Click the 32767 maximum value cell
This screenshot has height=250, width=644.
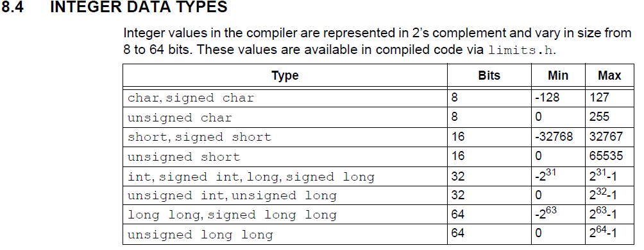point(609,137)
